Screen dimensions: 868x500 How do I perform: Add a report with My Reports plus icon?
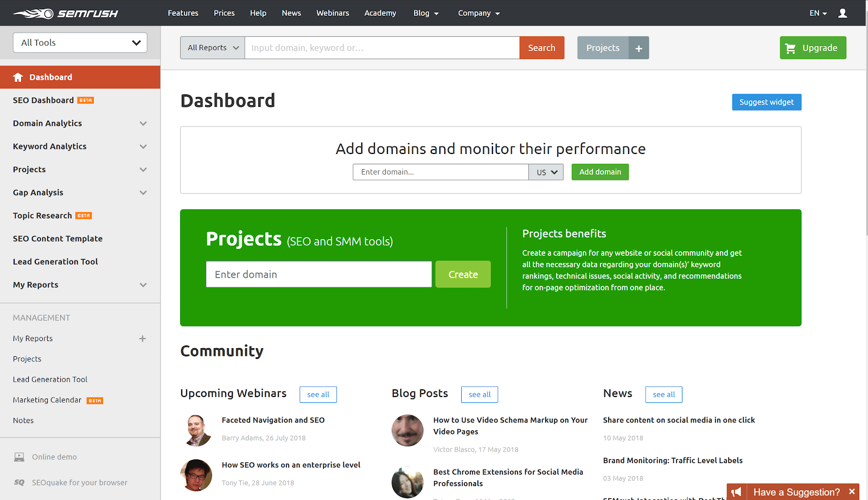143,338
